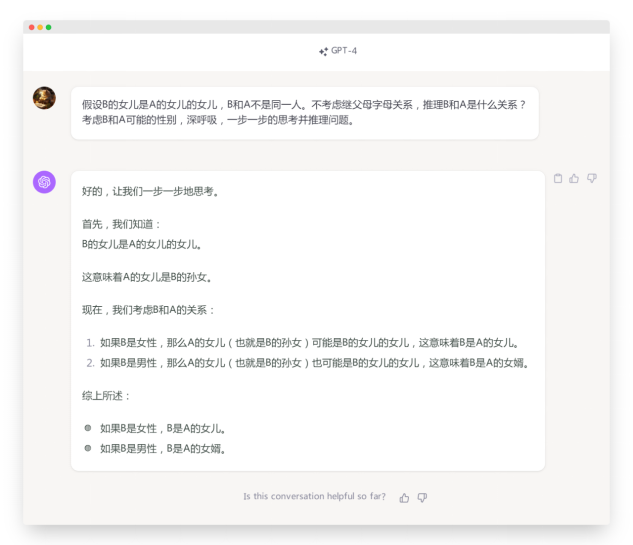633x545 pixels.
Task: Click thumbs down beside the assistant message
Action: pos(591,178)
